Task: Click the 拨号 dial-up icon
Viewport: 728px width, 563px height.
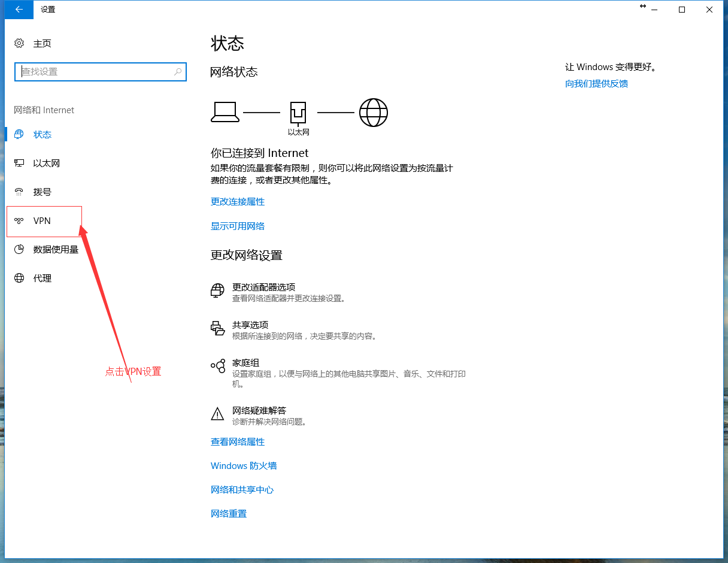Action: coord(19,192)
